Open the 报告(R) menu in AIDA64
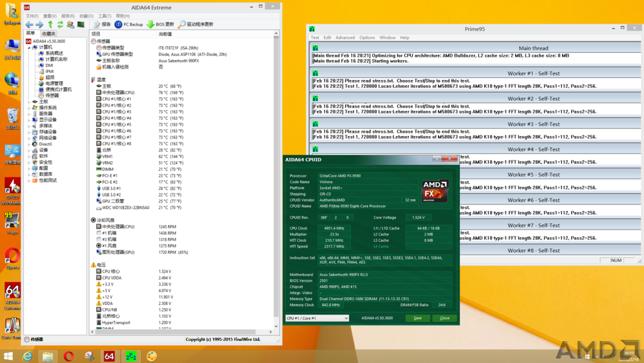Viewport: 644px width, 363px height. (68, 16)
